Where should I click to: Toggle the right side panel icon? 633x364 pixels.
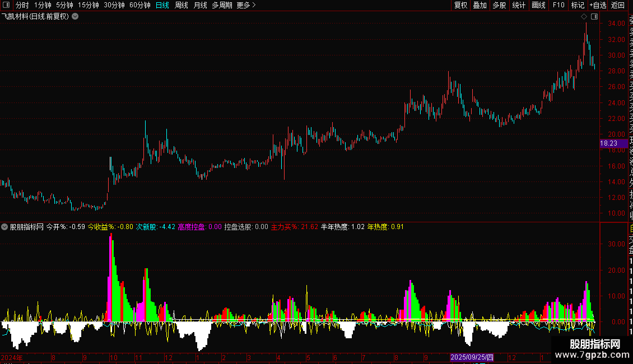click(x=594, y=17)
